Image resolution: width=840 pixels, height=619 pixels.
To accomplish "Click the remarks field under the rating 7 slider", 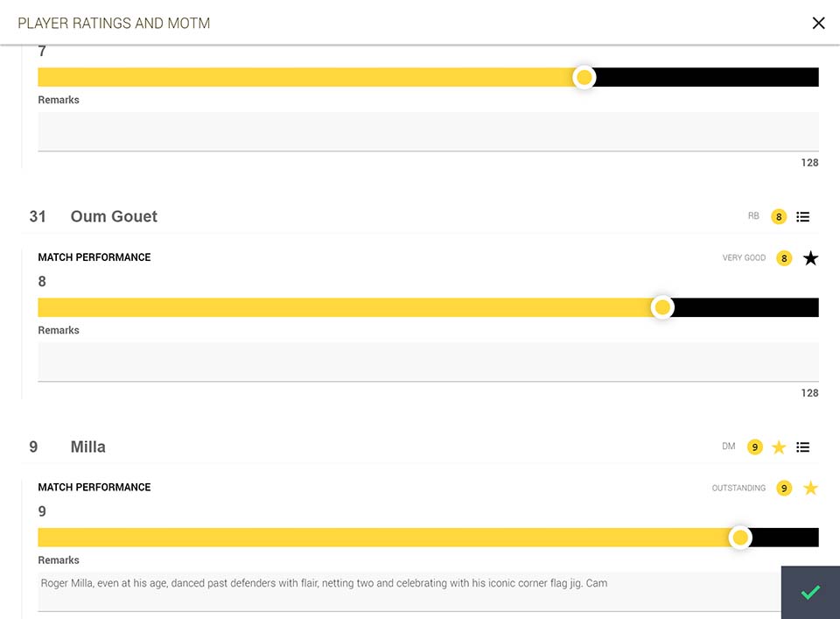I will [x=428, y=132].
